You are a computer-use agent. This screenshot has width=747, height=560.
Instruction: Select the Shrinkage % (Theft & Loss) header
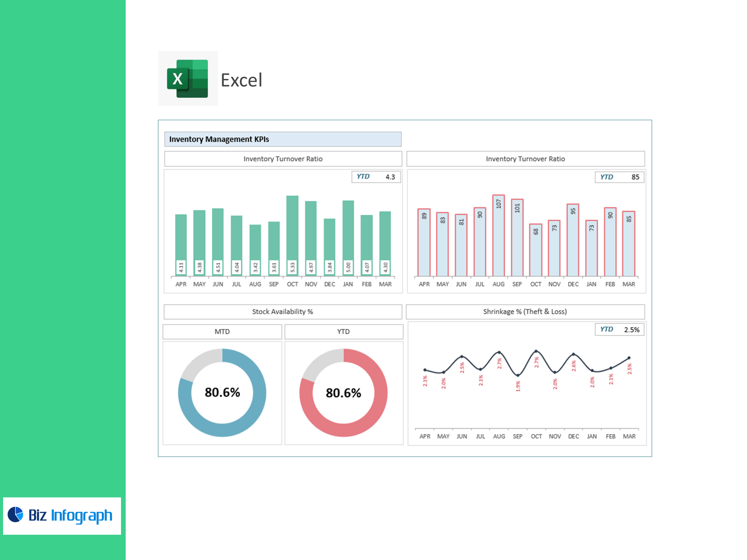tap(525, 311)
